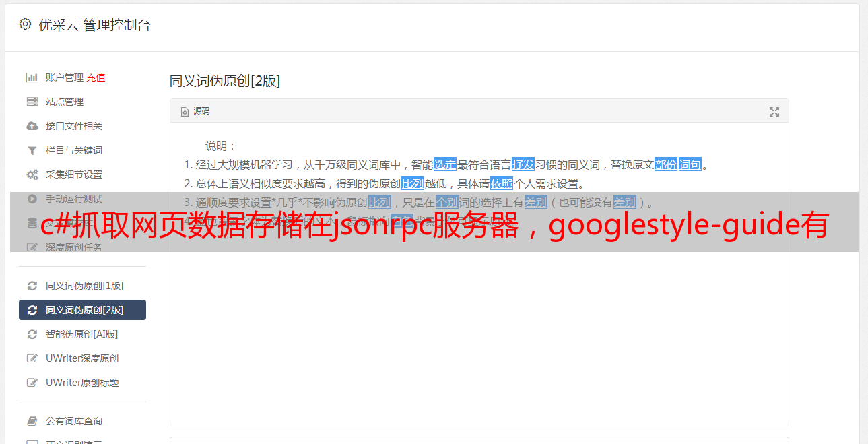Click the red 充值 recharge link
Viewport: 868px width, 444px height.
[x=96, y=77]
